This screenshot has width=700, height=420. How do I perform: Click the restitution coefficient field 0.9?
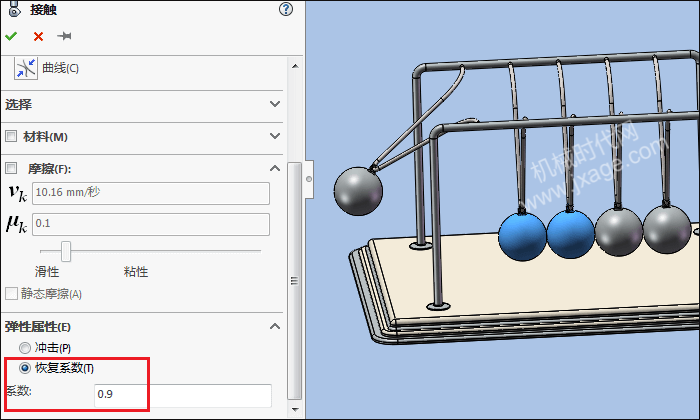(183, 395)
